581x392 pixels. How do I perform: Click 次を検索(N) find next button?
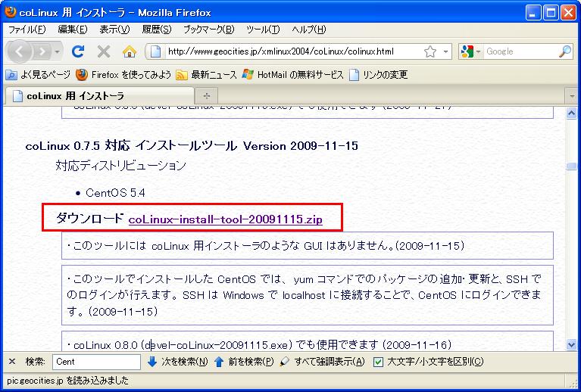point(178,362)
